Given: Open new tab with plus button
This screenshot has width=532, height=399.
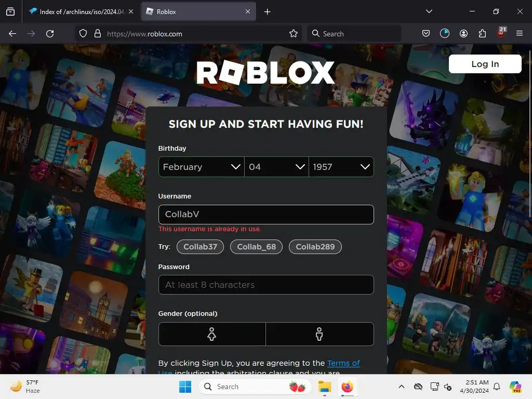Looking at the screenshot, I should 268,12.
